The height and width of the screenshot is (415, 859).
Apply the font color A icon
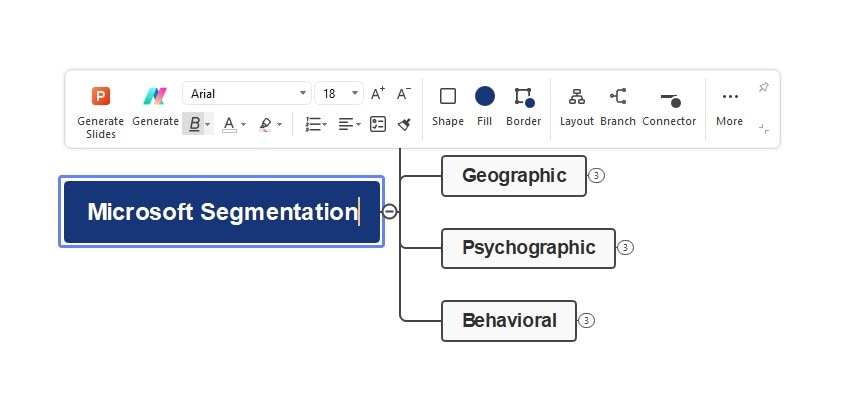tap(229, 124)
